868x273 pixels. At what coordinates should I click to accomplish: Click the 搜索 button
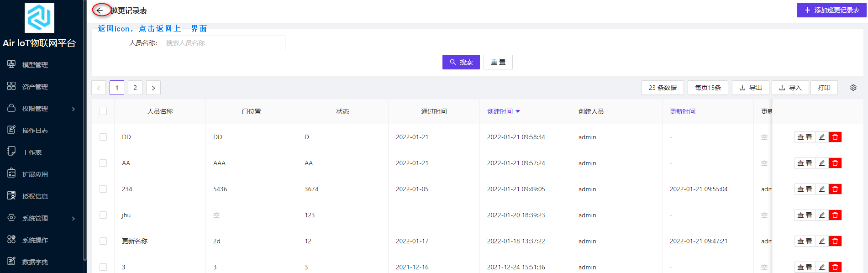coord(461,62)
